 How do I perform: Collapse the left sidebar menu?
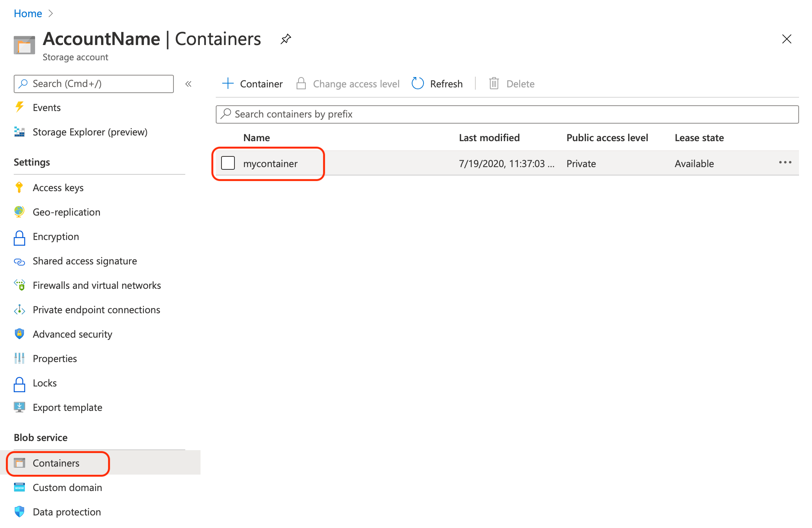[188, 84]
